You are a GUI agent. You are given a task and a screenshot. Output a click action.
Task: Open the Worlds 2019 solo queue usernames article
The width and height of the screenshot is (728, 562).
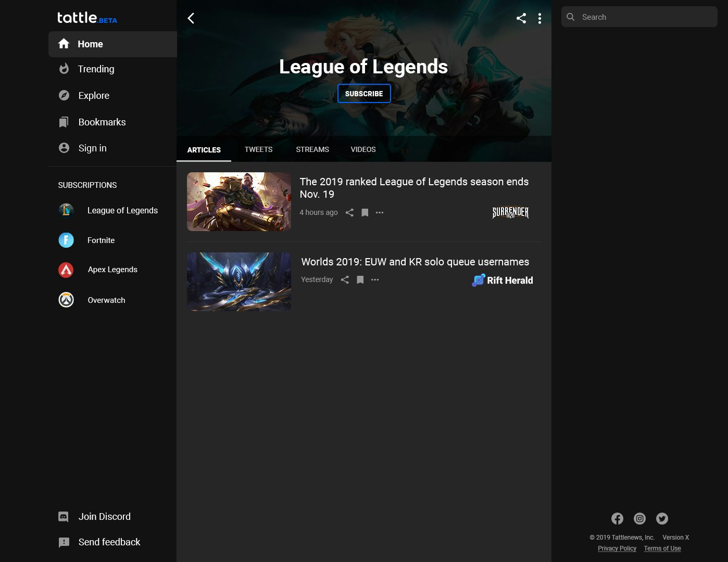pos(415,262)
